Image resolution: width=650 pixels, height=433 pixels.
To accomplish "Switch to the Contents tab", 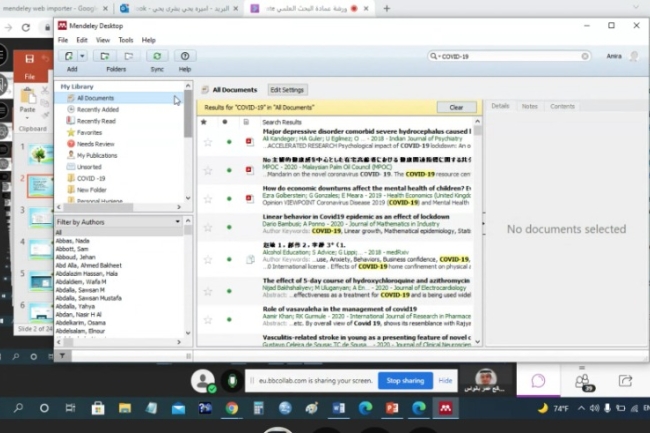I will (562, 106).
